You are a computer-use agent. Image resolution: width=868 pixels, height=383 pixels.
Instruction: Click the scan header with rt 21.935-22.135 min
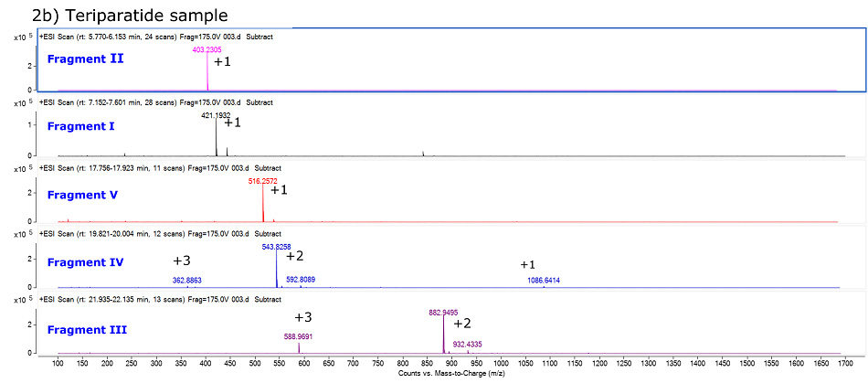pyautogui.click(x=161, y=300)
